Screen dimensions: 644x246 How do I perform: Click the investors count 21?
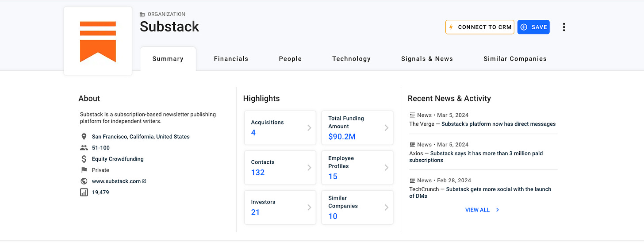coord(255,212)
